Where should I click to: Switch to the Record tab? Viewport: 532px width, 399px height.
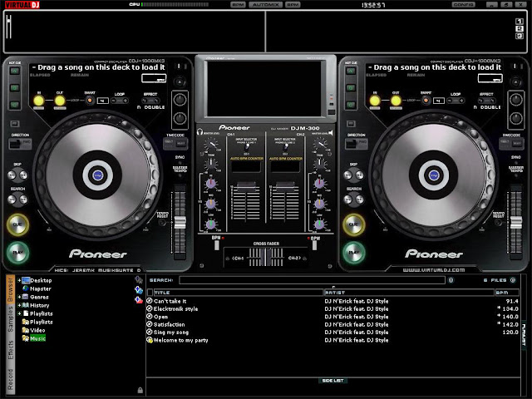(10, 379)
